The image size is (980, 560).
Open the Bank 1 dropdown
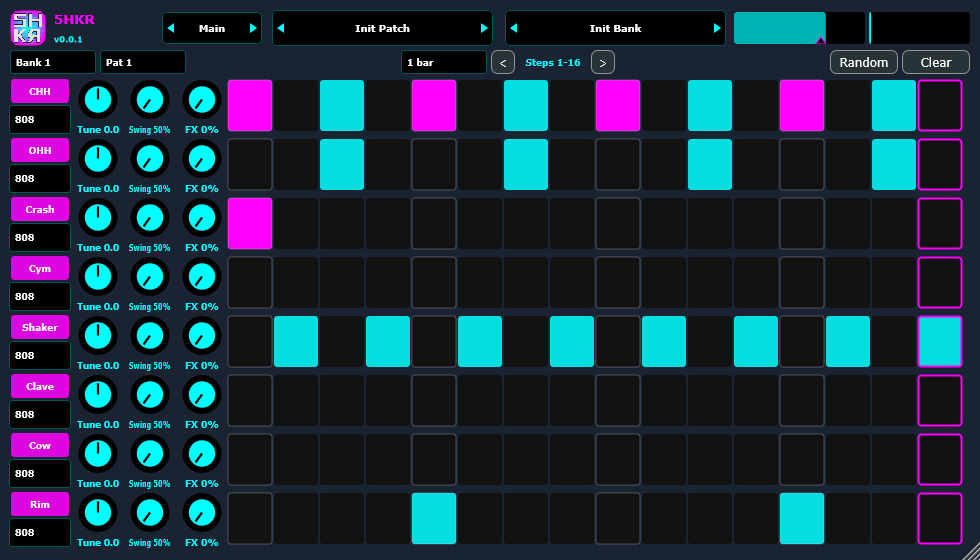pyautogui.click(x=53, y=62)
